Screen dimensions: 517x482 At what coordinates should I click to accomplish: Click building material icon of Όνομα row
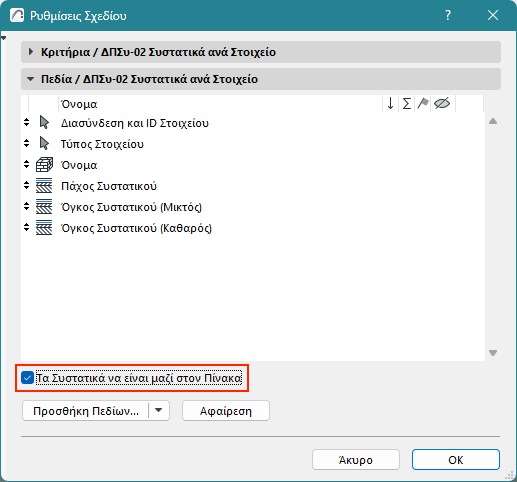point(44,165)
